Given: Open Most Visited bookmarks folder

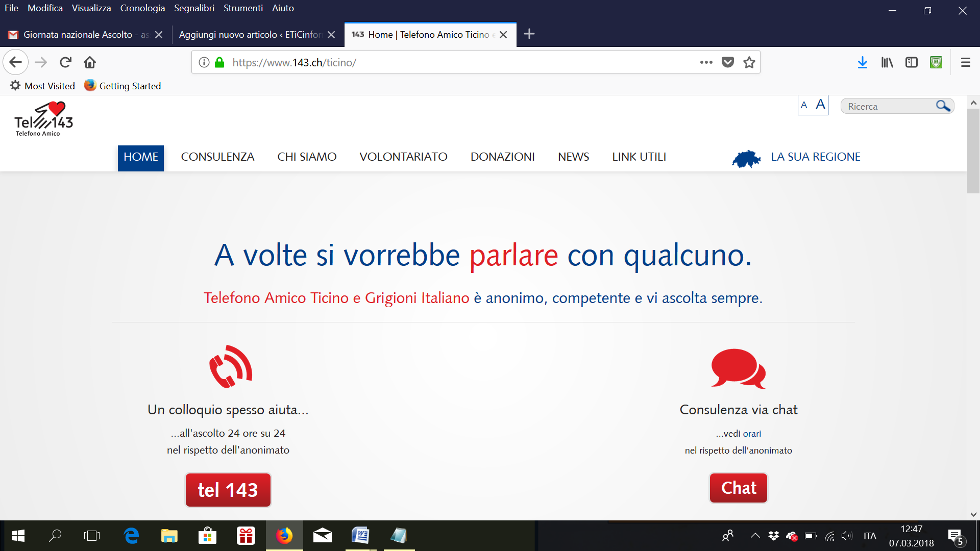Looking at the screenshot, I should click(x=42, y=86).
